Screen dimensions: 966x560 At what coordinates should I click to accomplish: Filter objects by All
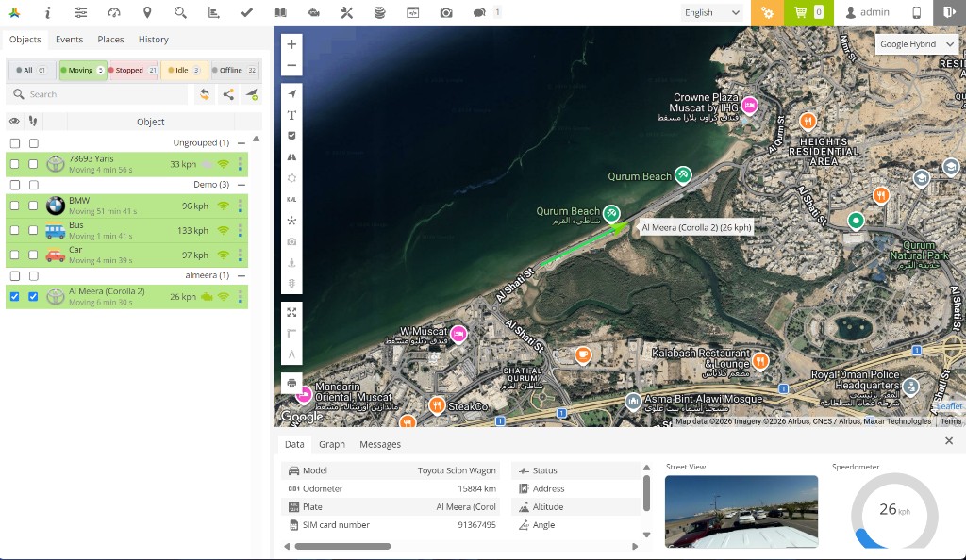[x=31, y=70]
